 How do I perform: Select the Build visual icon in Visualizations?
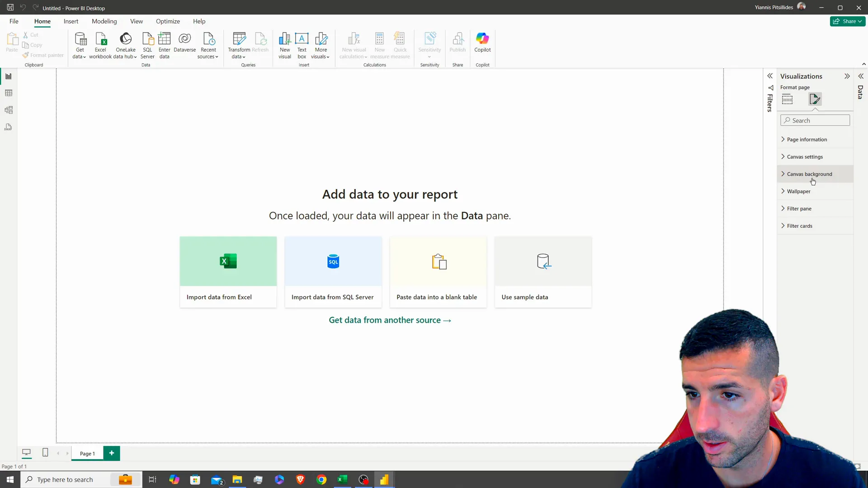[x=787, y=99]
